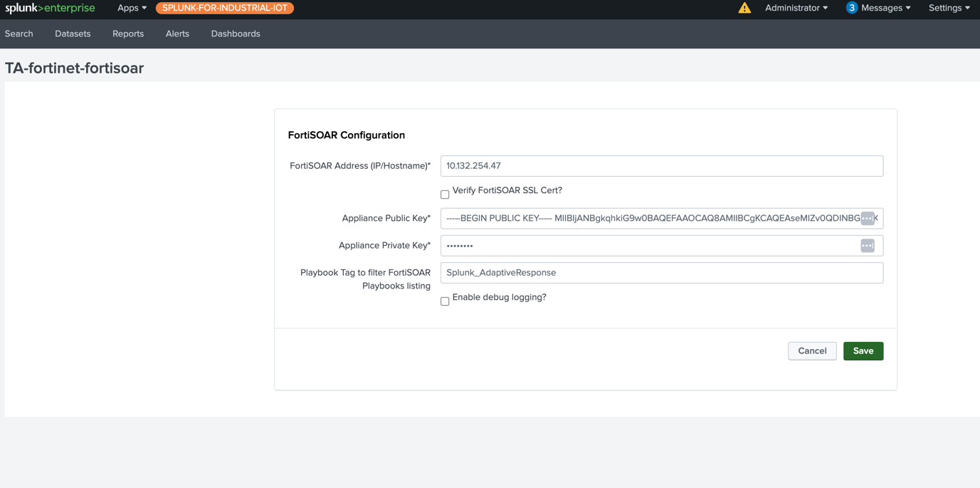Image resolution: width=980 pixels, height=488 pixels.
Task: Navigate to the Dashboards tab
Action: coord(236,33)
